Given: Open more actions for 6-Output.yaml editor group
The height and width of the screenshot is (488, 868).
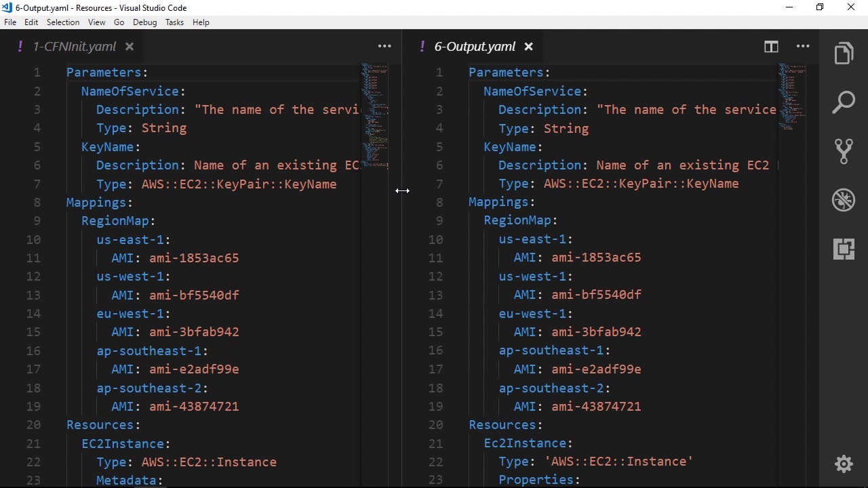Looking at the screenshot, I should pyautogui.click(x=803, y=47).
